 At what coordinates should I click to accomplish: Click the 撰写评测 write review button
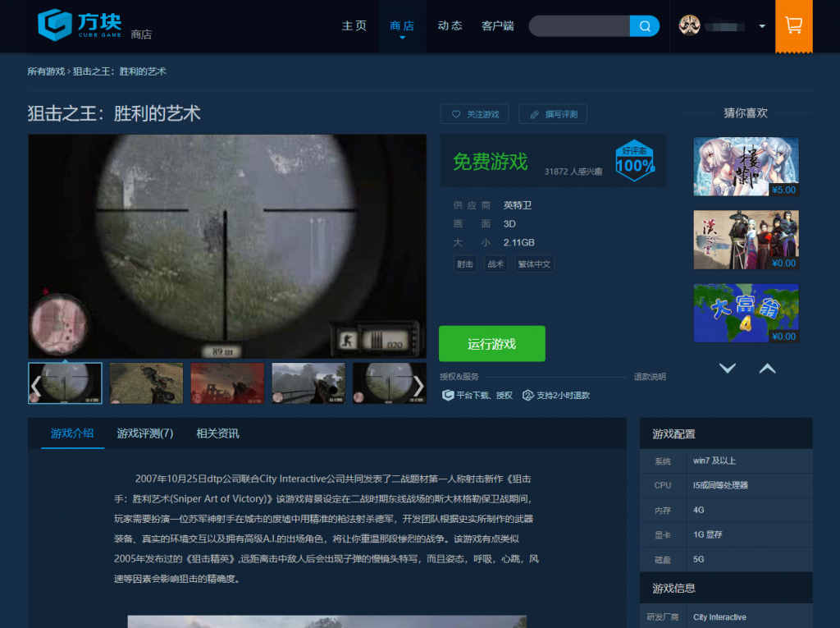click(553, 114)
